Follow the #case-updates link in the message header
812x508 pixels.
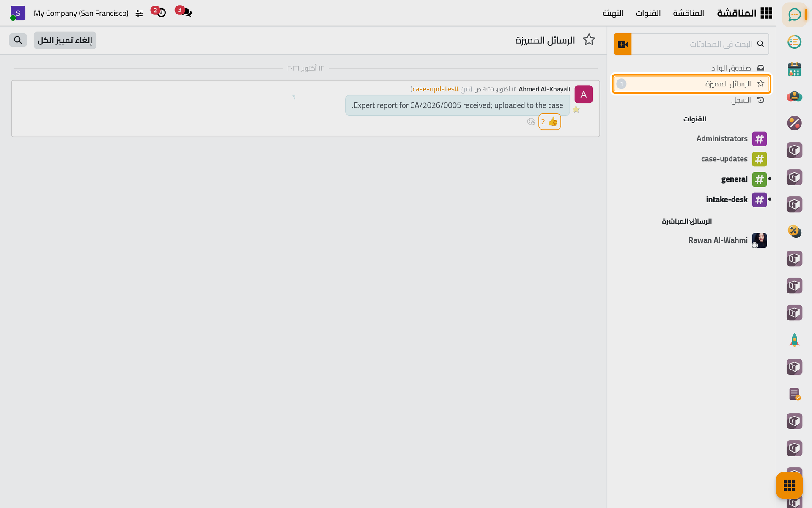435,89
